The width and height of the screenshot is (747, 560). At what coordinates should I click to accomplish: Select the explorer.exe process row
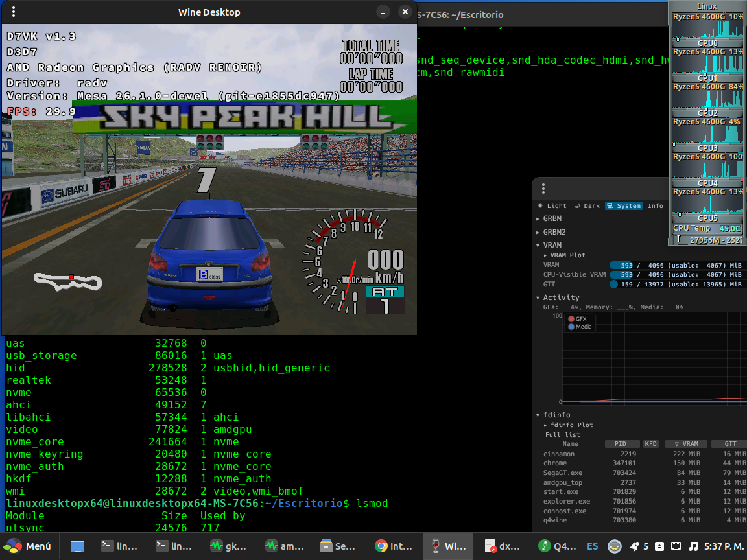tap(645, 502)
